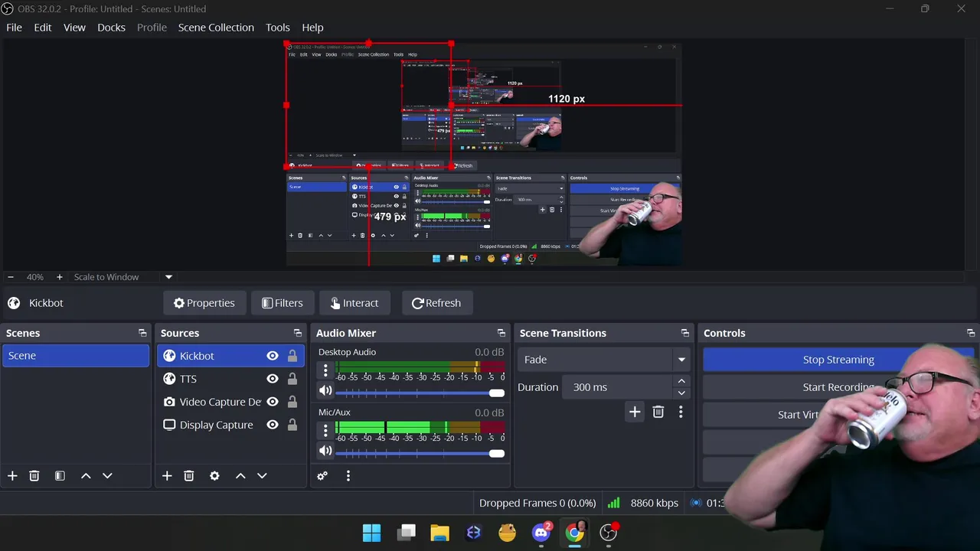
Task: Mute Desktop Audio speaker icon
Action: (x=325, y=391)
